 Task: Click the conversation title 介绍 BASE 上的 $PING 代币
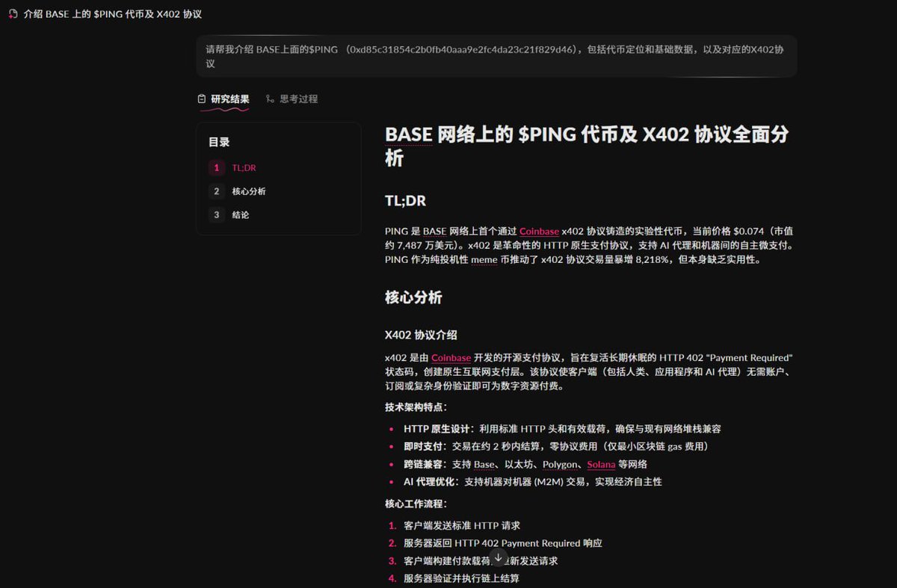(x=112, y=14)
